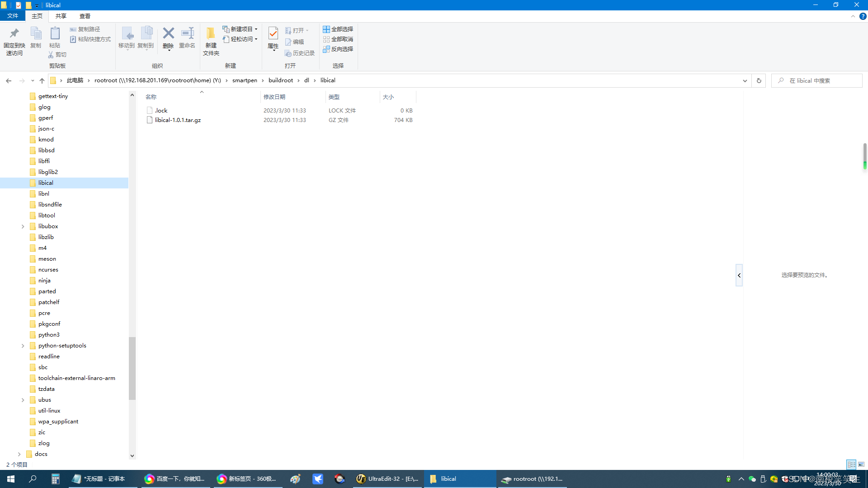868x488 pixels.
Task: Go up one folder level
Action: coord(42,80)
